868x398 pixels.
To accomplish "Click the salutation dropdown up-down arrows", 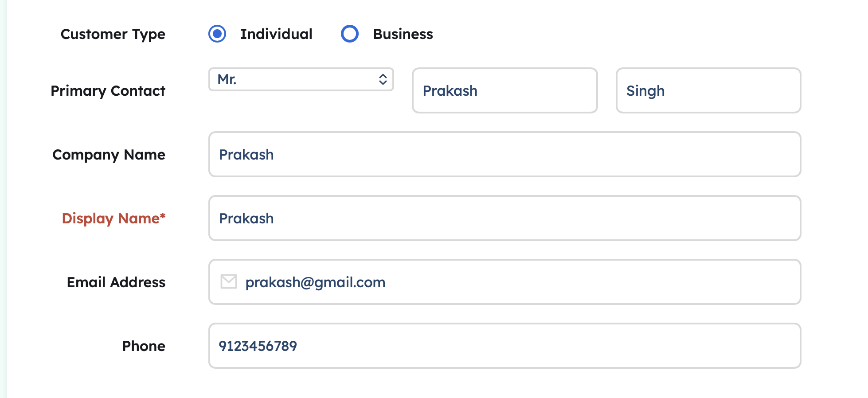I will pos(383,79).
